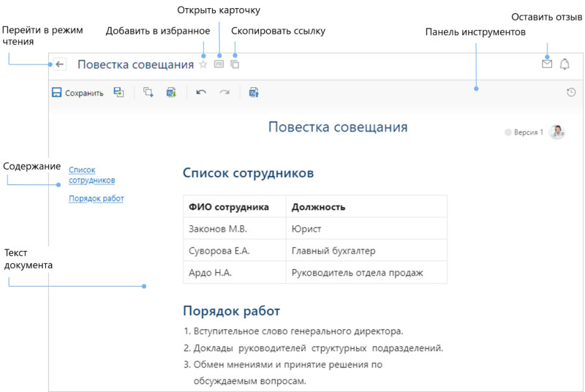Click the Версия 1 label
The width and height of the screenshot is (585, 392).
pos(528,132)
